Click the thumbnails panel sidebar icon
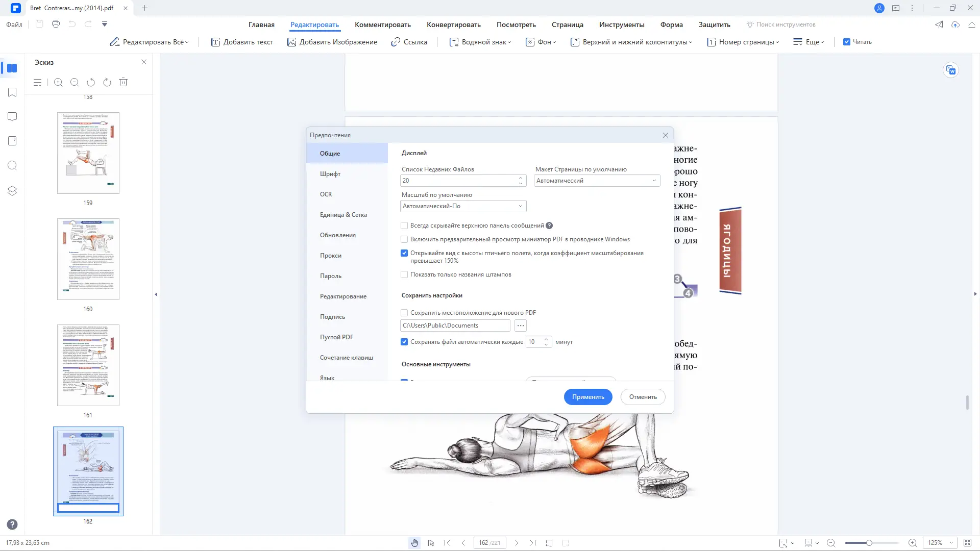Image resolution: width=980 pixels, height=551 pixels. (12, 68)
